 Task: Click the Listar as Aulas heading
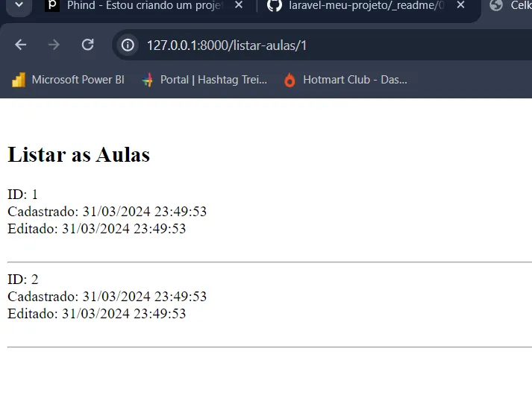78,154
